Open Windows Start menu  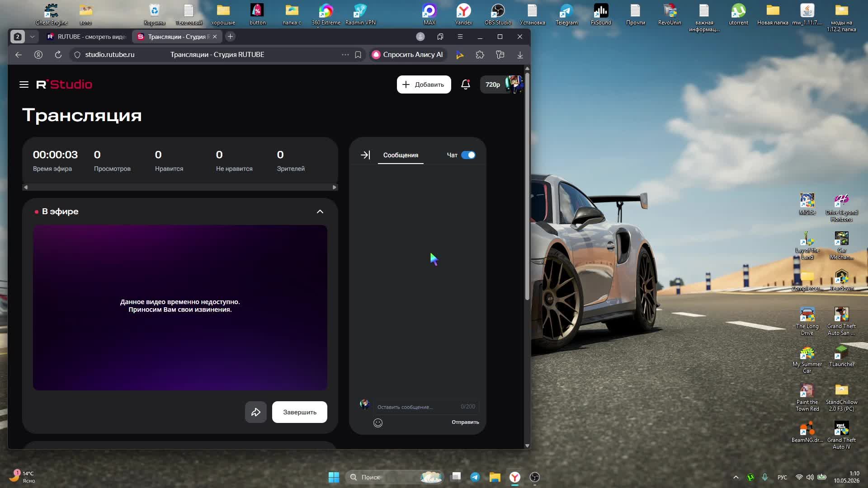coord(334,477)
